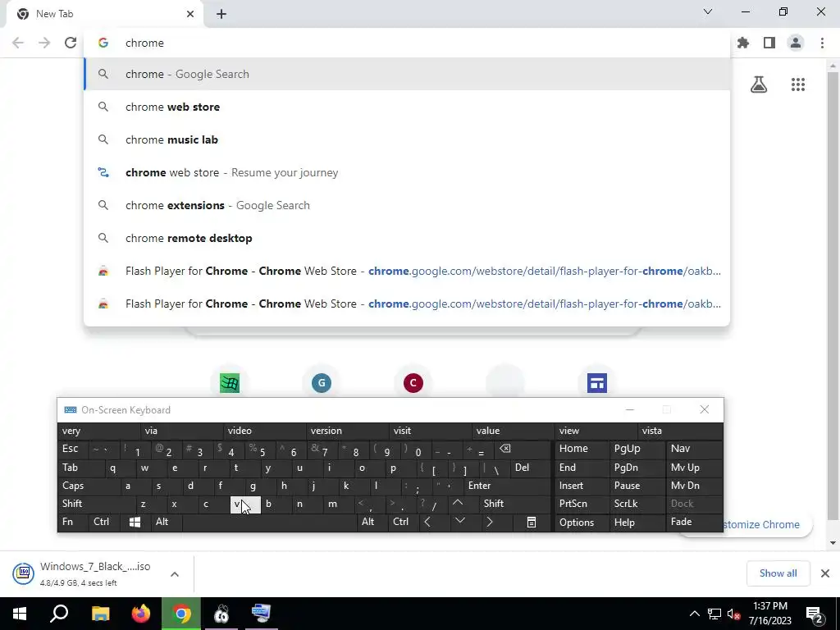Select the 'chrome extensions' suggestion
Viewport: 840px width, 630px height.
407,205
